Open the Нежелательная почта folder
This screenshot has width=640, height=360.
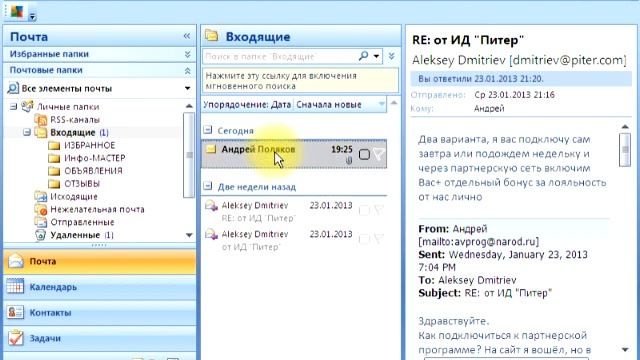pos(97,209)
